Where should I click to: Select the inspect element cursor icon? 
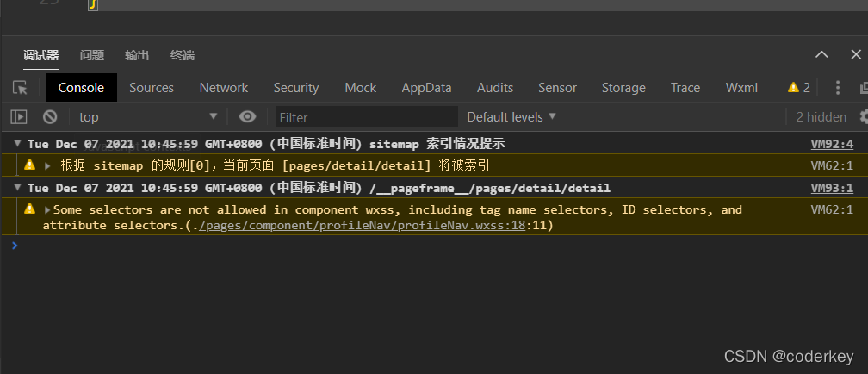[x=20, y=88]
